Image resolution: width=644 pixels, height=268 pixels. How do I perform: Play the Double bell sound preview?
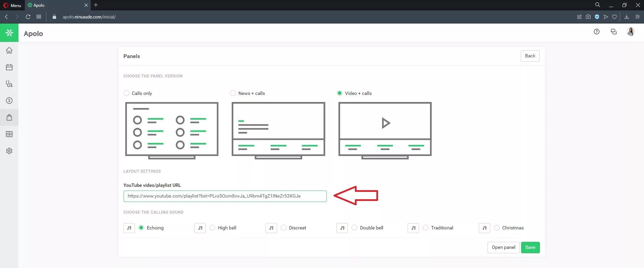(342, 228)
